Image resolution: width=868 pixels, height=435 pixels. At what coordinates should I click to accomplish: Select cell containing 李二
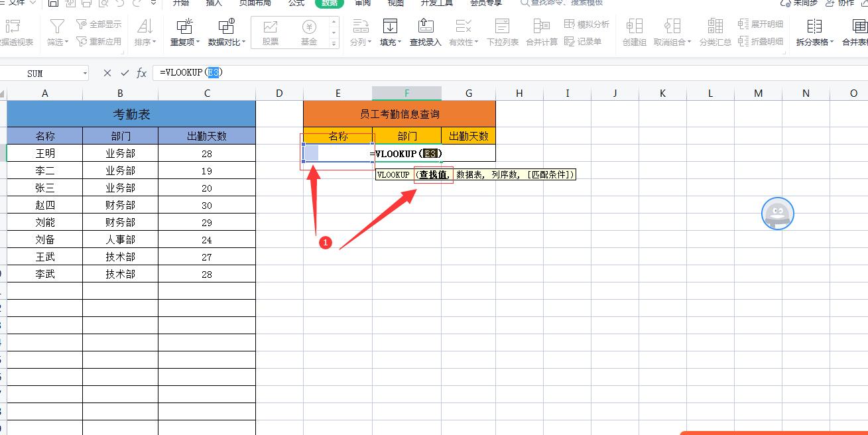pyautogui.click(x=45, y=170)
